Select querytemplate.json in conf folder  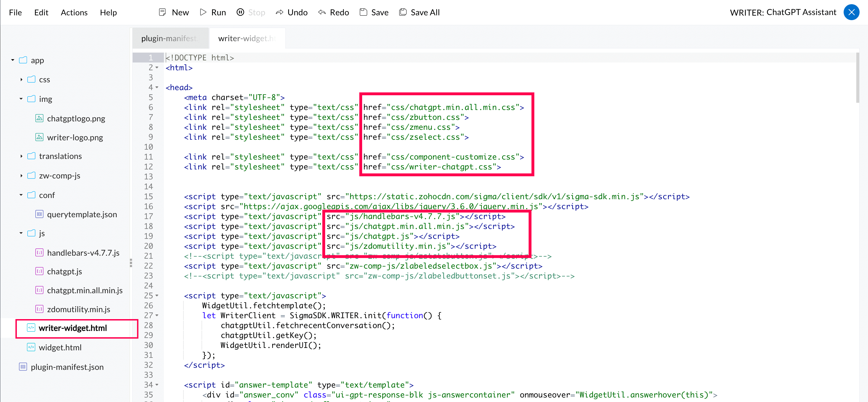(x=82, y=215)
